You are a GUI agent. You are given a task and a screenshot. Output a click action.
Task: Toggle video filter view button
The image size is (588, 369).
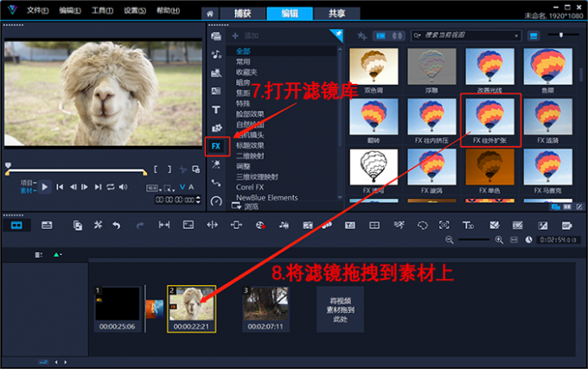(x=381, y=35)
